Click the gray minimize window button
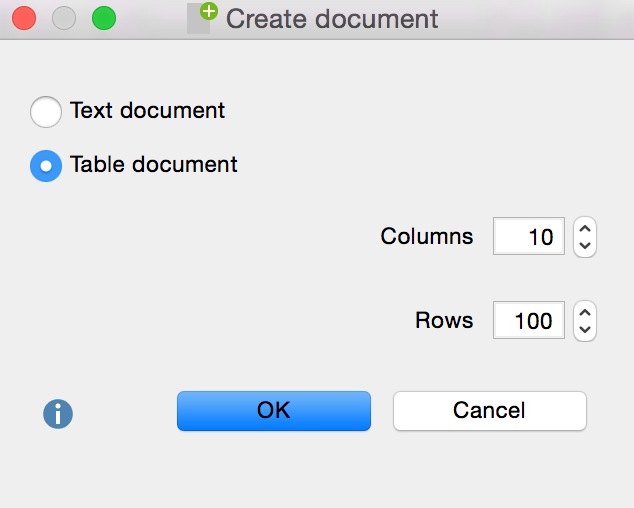This screenshot has height=508, width=634. click(x=64, y=18)
